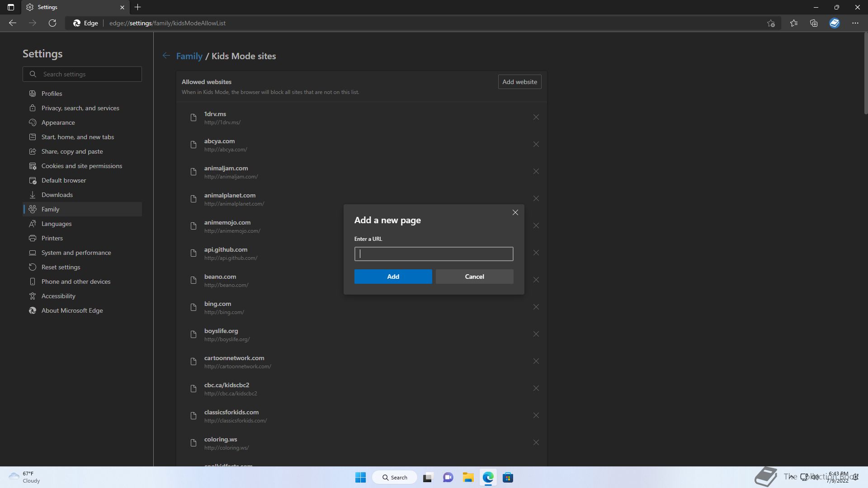Click the browser back button
This screenshot has width=868, height=488.
(x=13, y=23)
